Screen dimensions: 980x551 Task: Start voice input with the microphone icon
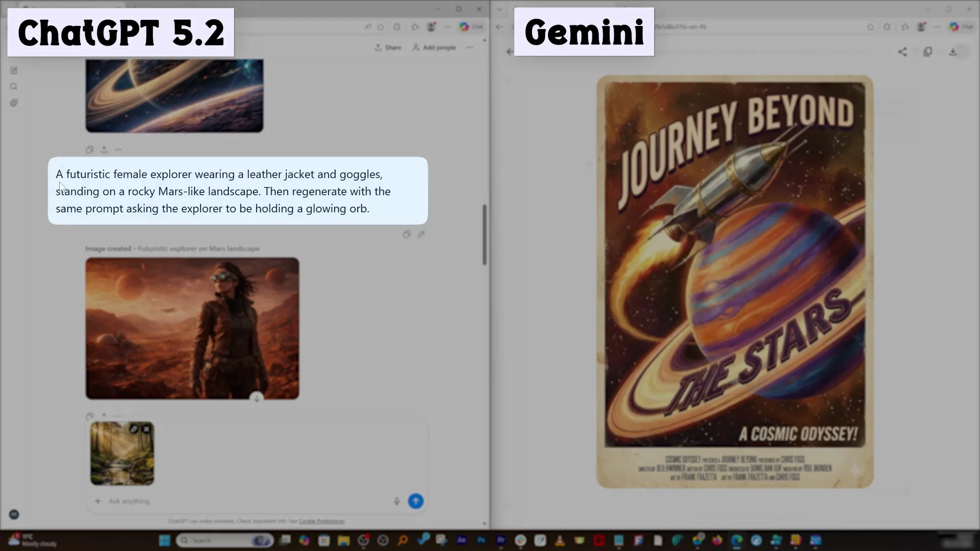[397, 501]
